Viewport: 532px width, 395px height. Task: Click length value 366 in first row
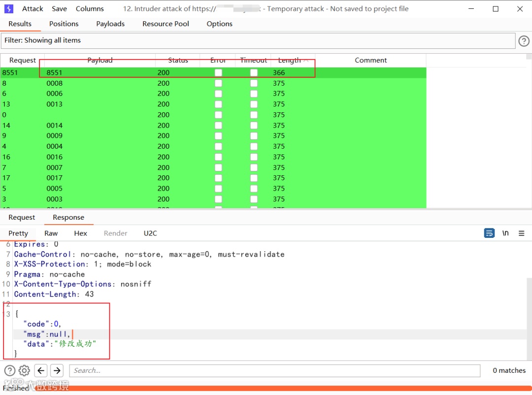[279, 72]
